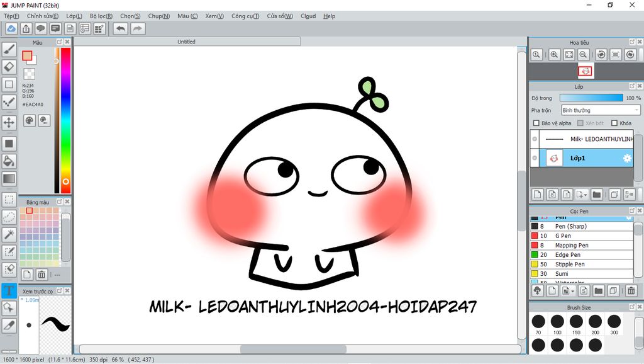Select the Brush tool in left toolbar
Image resolution: width=644 pixels, height=364 pixels.
9,49
